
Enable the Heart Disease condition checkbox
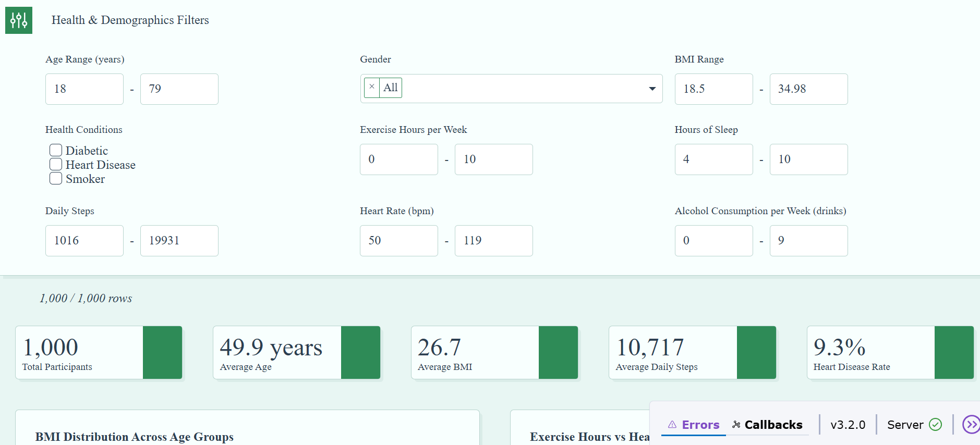click(56, 165)
